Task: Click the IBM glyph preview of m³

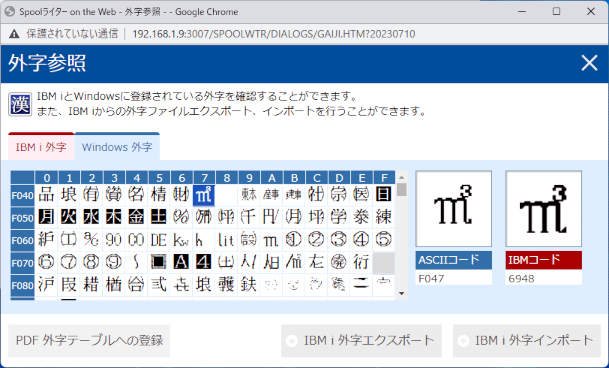Action: 543,209
